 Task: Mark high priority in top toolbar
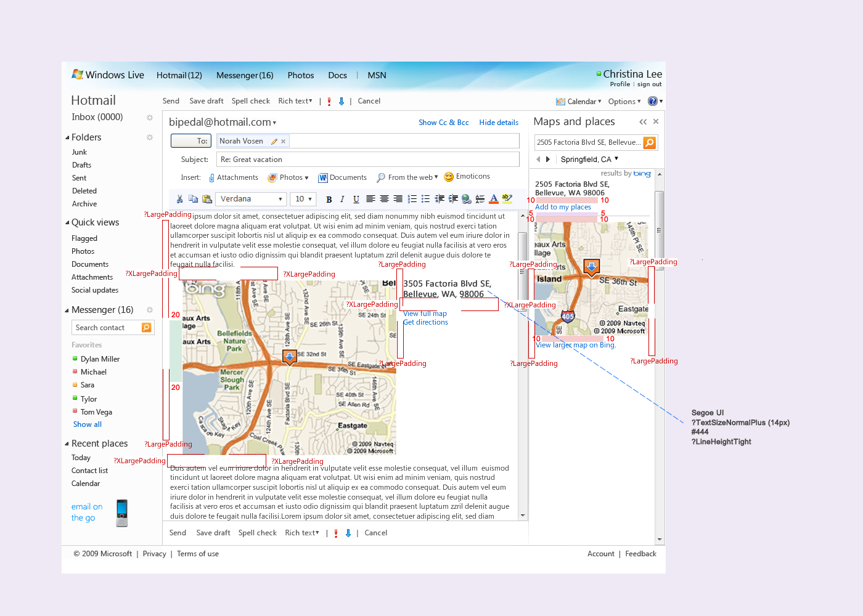pyautogui.click(x=329, y=102)
